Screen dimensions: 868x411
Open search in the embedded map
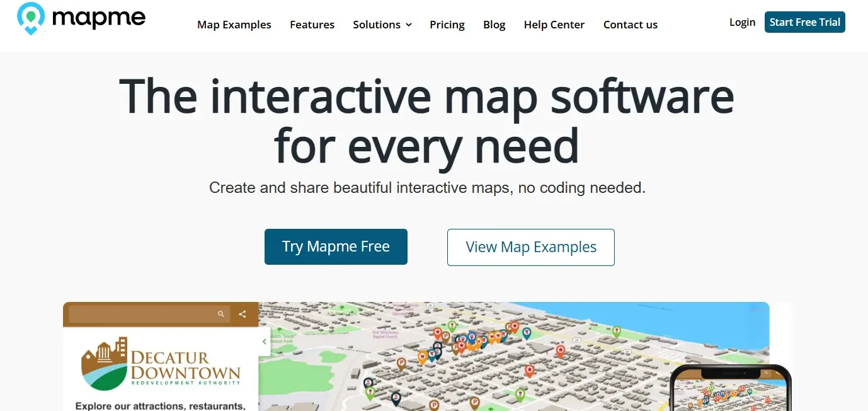(x=220, y=313)
